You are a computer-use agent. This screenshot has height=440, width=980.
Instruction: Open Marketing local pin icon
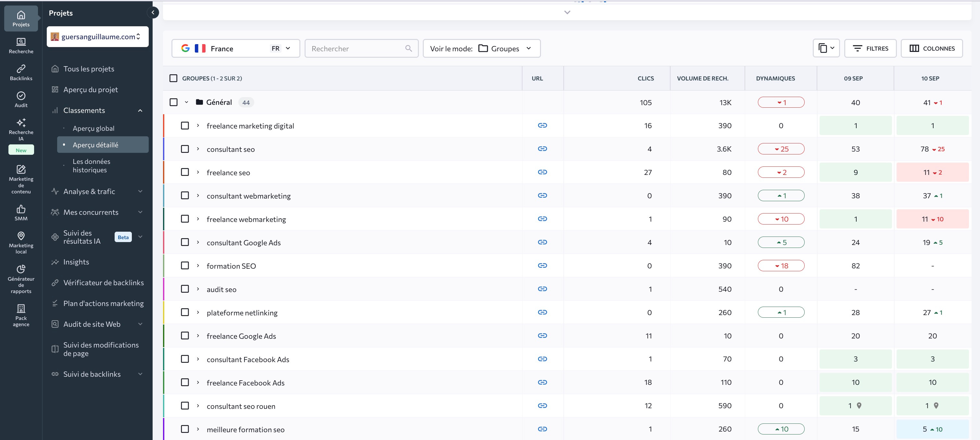(x=21, y=242)
